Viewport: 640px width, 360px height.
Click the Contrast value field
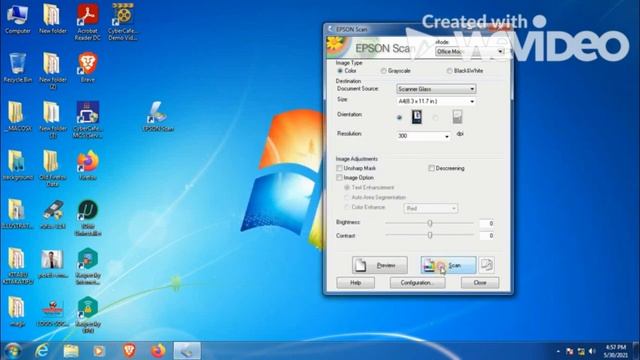click(487, 236)
